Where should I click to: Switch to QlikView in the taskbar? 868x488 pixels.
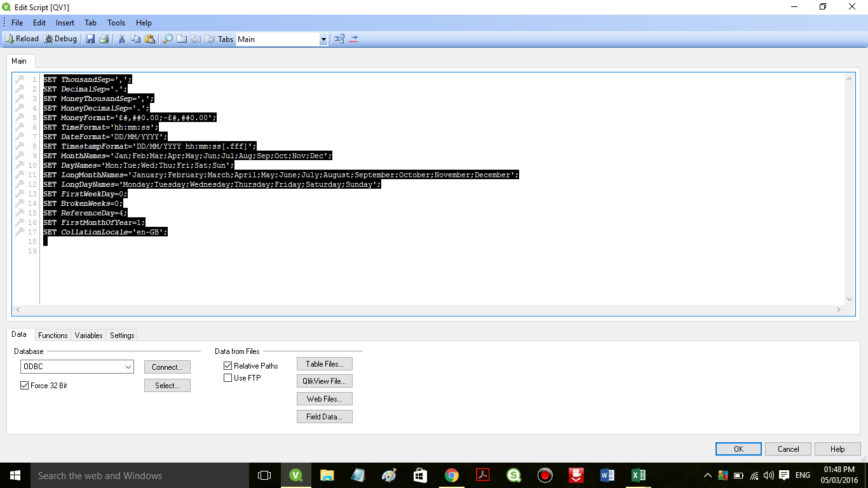click(295, 475)
